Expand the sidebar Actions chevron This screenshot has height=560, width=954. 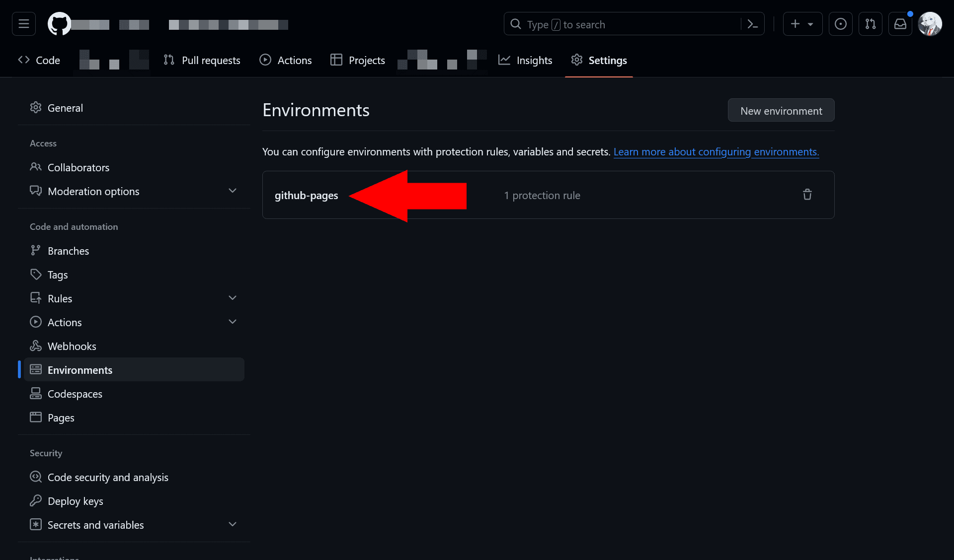[x=232, y=322]
